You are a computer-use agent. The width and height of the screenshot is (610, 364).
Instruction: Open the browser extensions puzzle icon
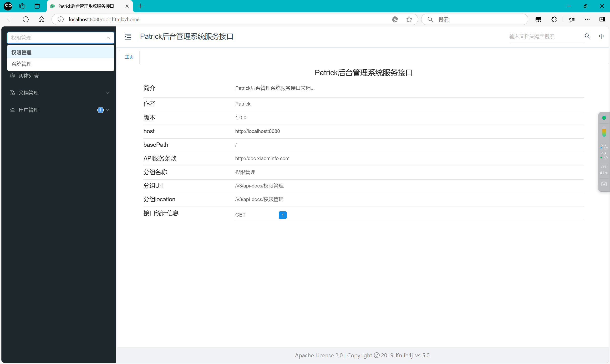[554, 19]
